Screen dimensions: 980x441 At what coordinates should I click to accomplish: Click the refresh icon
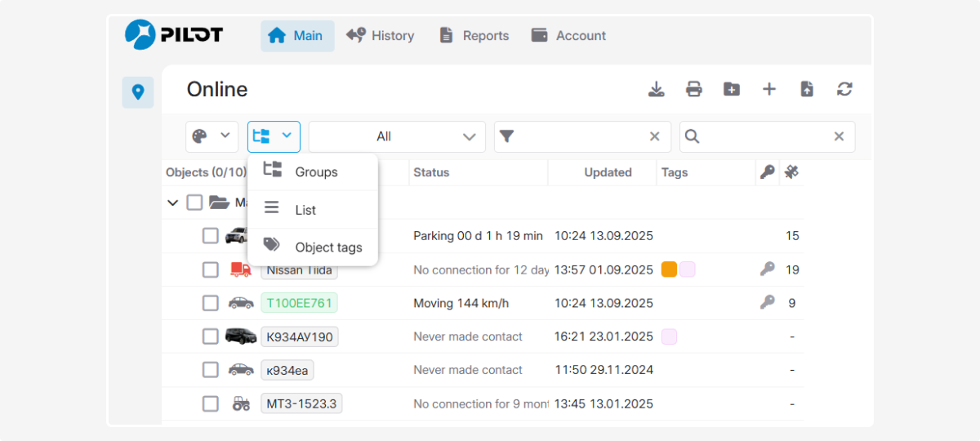point(844,90)
